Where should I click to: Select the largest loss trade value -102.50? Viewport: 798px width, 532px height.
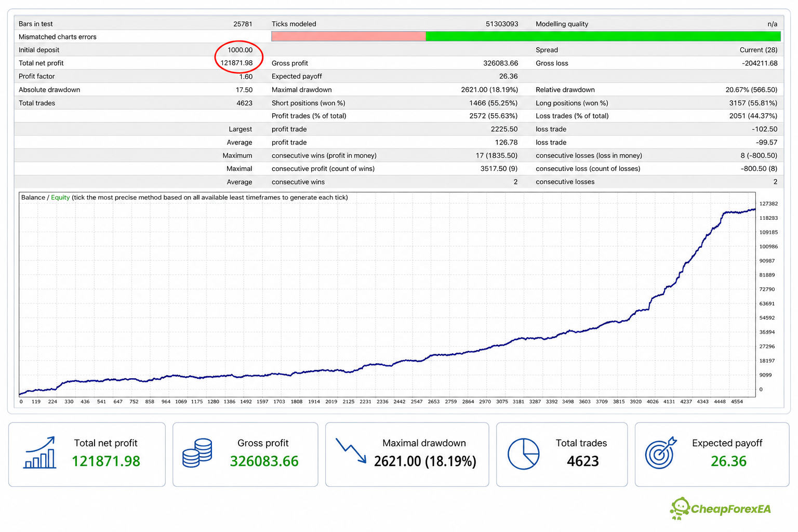pyautogui.click(x=765, y=129)
